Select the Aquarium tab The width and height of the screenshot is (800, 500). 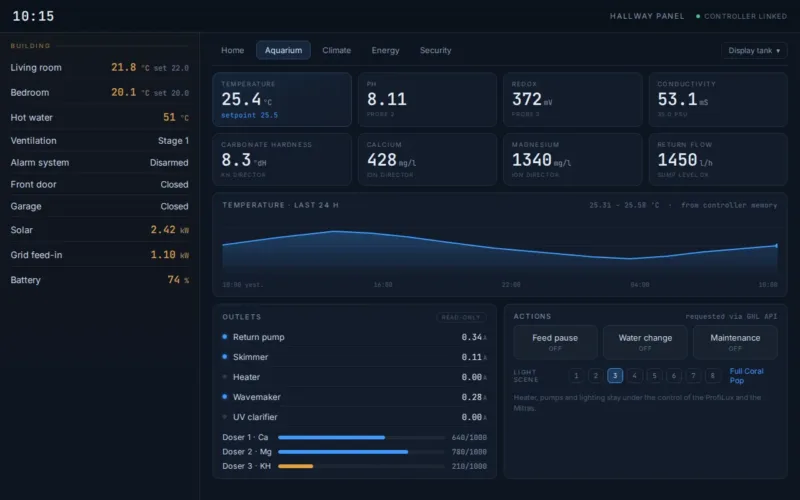[x=283, y=50]
